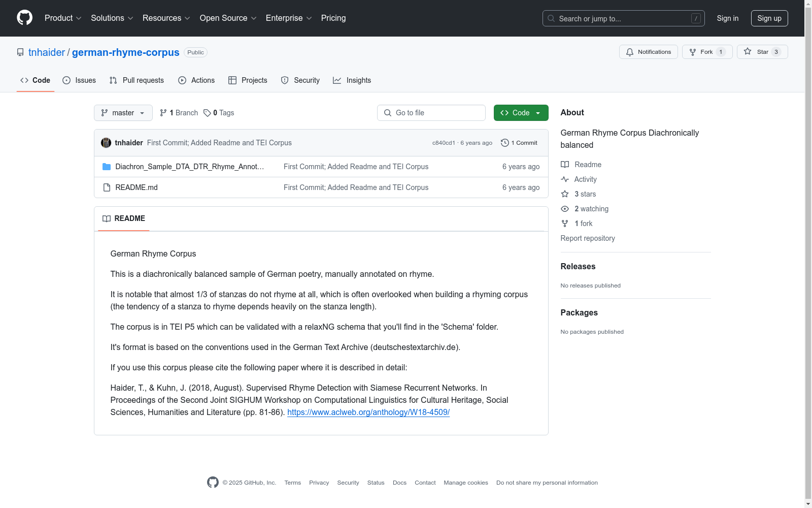Open the master branch selector dropdown
The width and height of the screenshot is (812, 508).
click(123, 113)
